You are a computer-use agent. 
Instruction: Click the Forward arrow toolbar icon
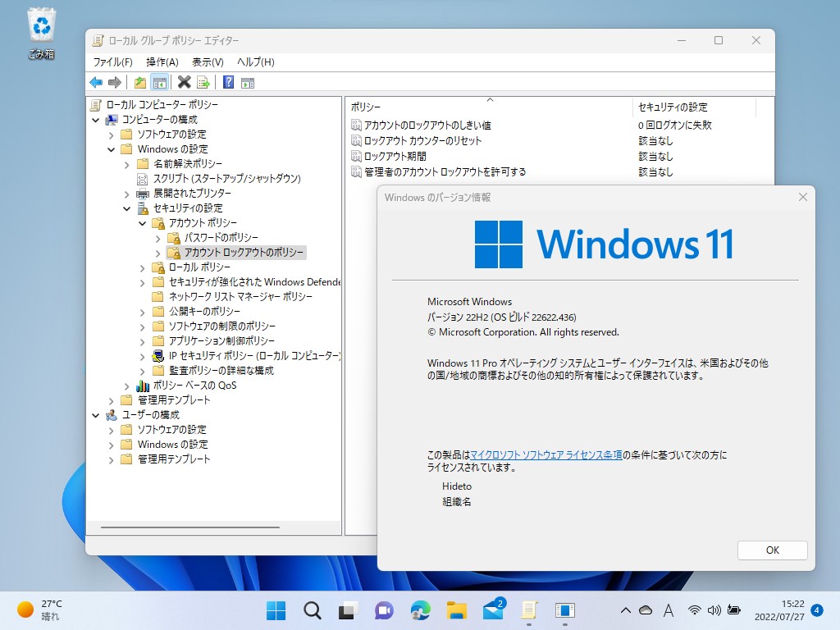click(114, 83)
